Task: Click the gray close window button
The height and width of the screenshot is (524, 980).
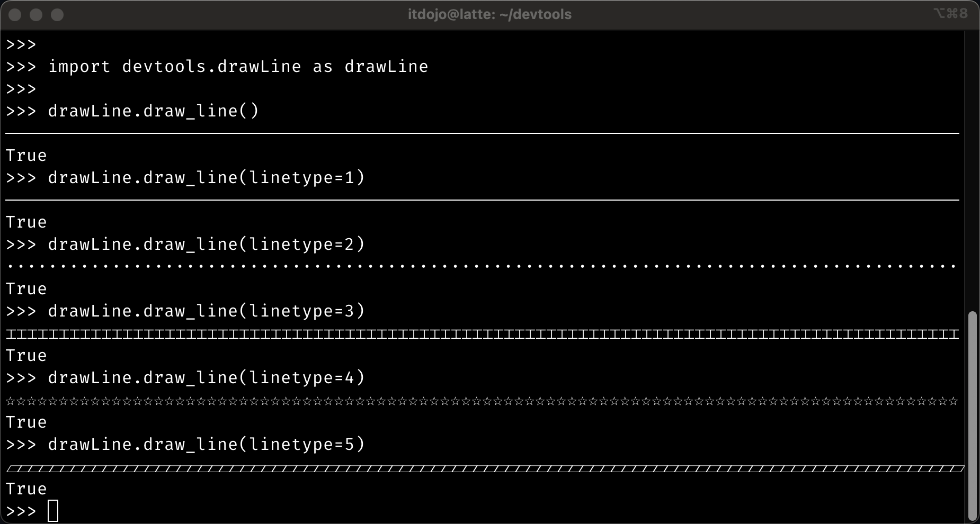Action: point(15,15)
